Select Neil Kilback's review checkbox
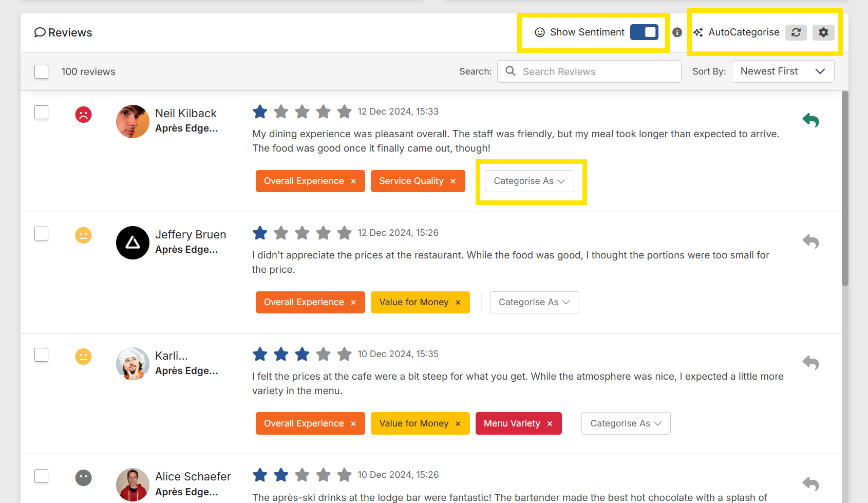 click(42, 113)
